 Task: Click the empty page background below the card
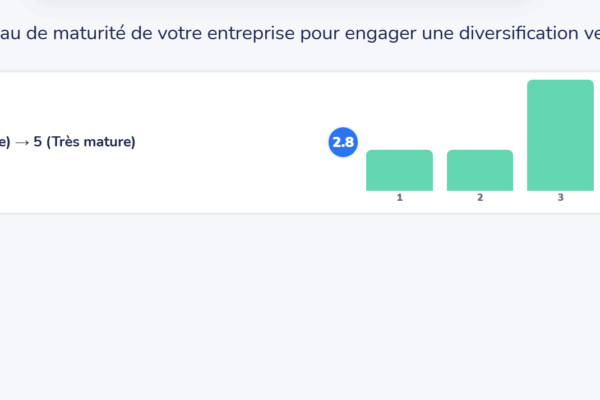coord(300,310)
